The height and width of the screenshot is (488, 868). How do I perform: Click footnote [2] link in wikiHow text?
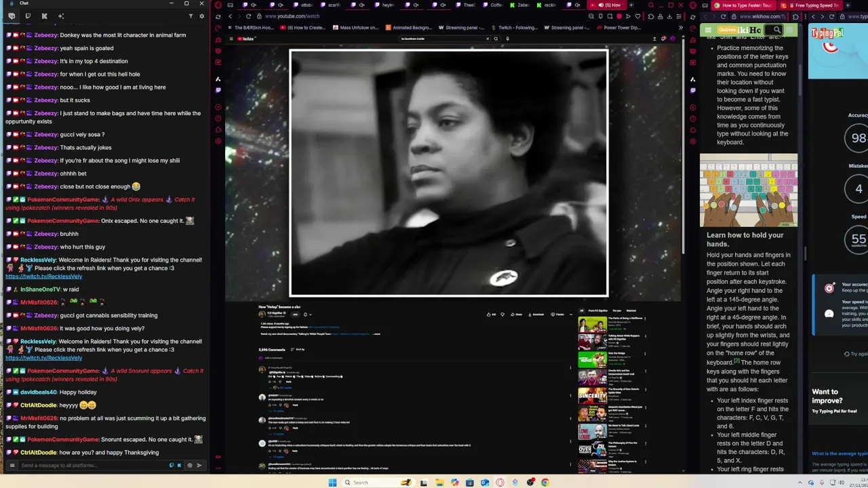click(737, 361)
